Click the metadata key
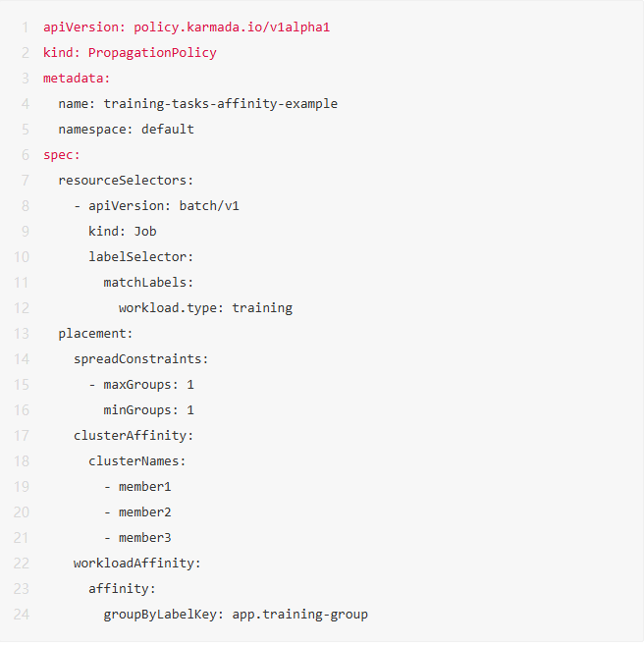 tap(74, 78)
